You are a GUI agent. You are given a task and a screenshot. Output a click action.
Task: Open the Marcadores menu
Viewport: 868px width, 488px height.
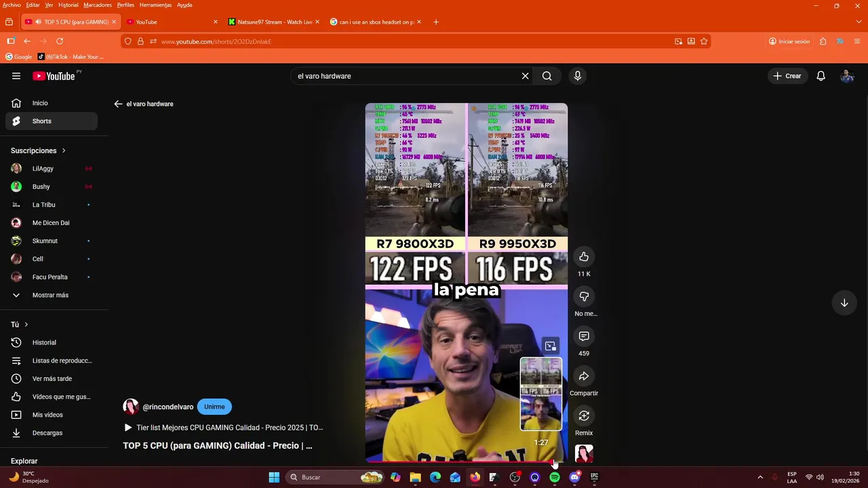tap(98, 5)
